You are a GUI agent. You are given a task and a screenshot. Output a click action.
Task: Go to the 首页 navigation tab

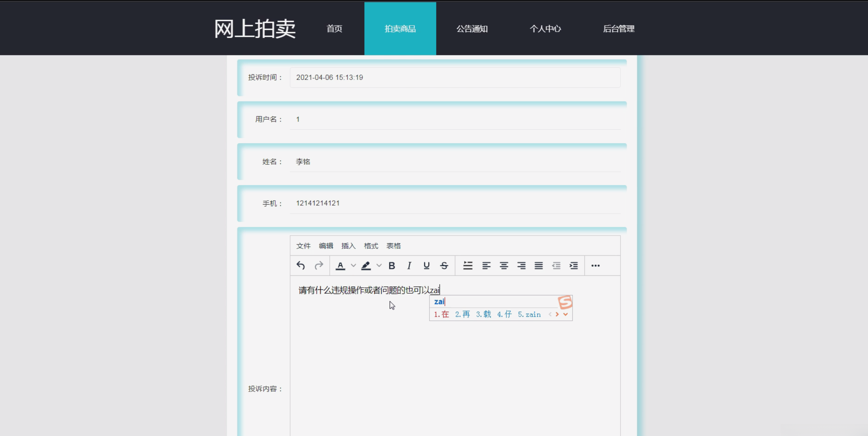pyautogui.click(x=334, y=29)
